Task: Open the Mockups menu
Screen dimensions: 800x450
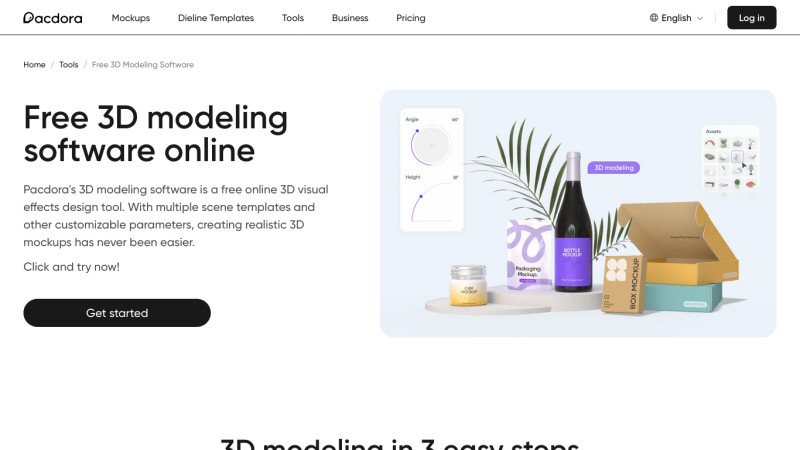Action: (131, 18)
